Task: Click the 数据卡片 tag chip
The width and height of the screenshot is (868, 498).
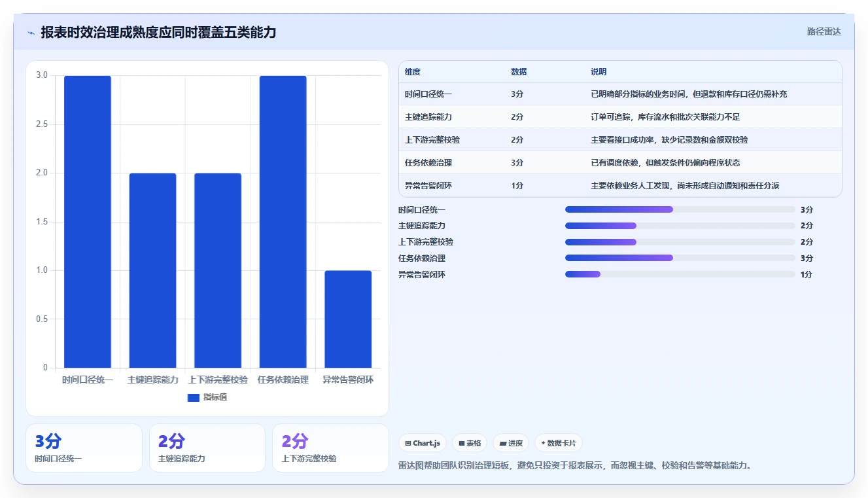Action: pyautogui.click(x=558, y=443)
